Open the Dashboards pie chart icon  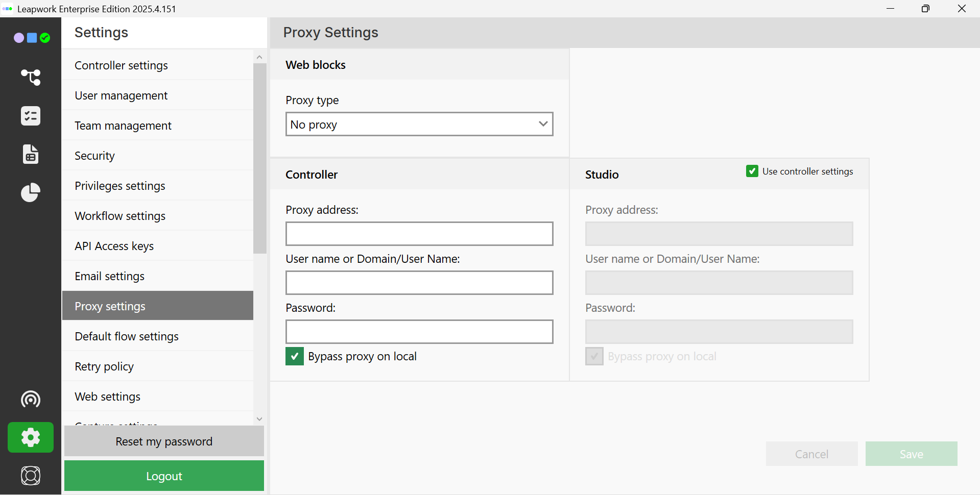(31, 192)
